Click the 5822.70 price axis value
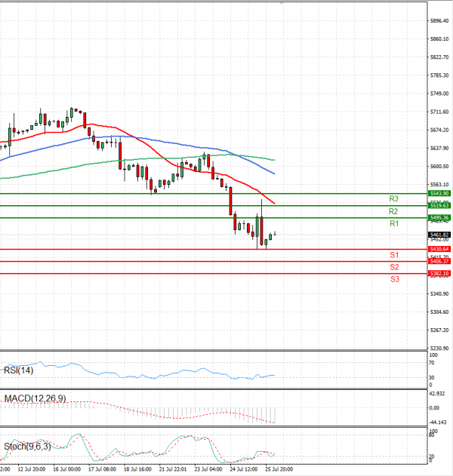 (439, 57)
